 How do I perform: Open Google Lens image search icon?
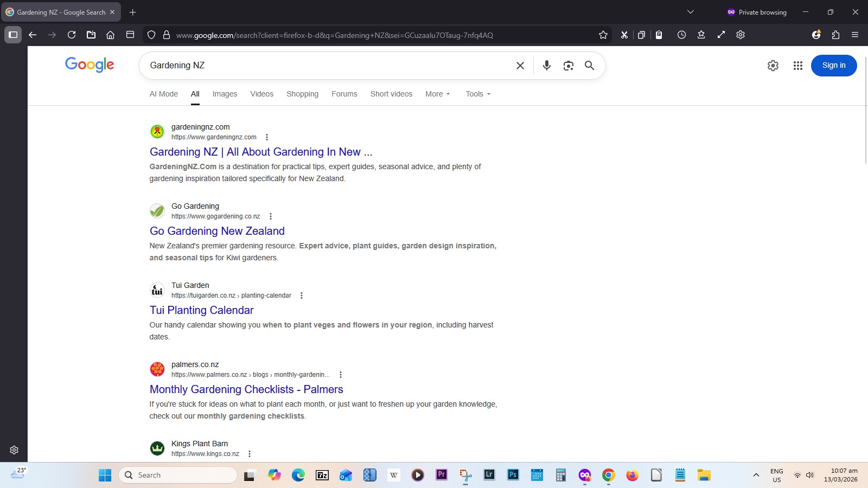click(x=568, y=65)
